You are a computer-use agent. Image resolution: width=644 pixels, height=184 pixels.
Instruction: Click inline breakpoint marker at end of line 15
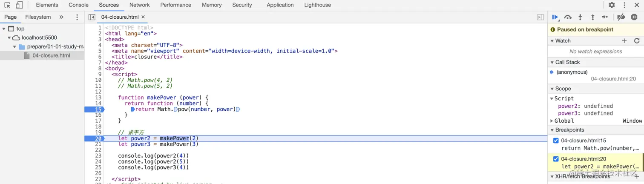(238, 109)
